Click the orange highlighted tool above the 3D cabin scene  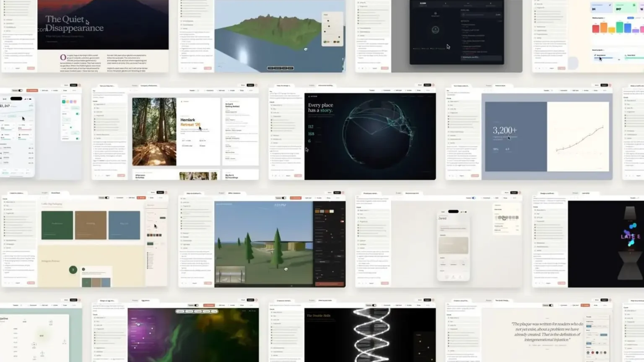[296, 198]
